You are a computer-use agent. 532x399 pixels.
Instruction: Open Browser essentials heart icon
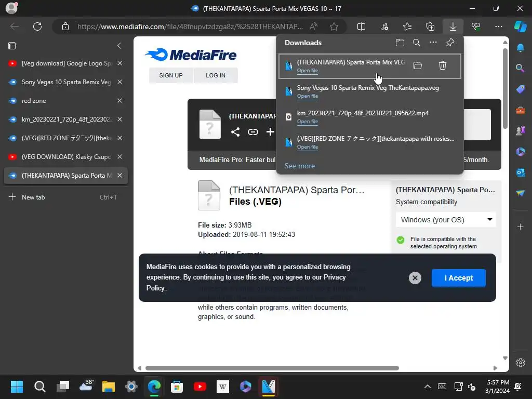point(476,26)
